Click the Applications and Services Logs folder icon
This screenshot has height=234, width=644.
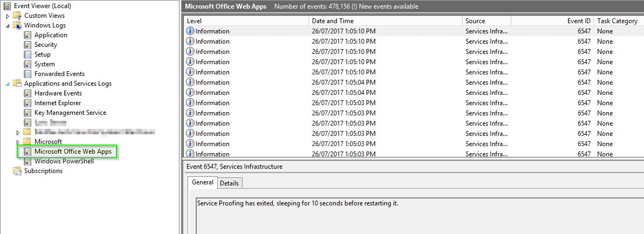[x=17, y=84]
